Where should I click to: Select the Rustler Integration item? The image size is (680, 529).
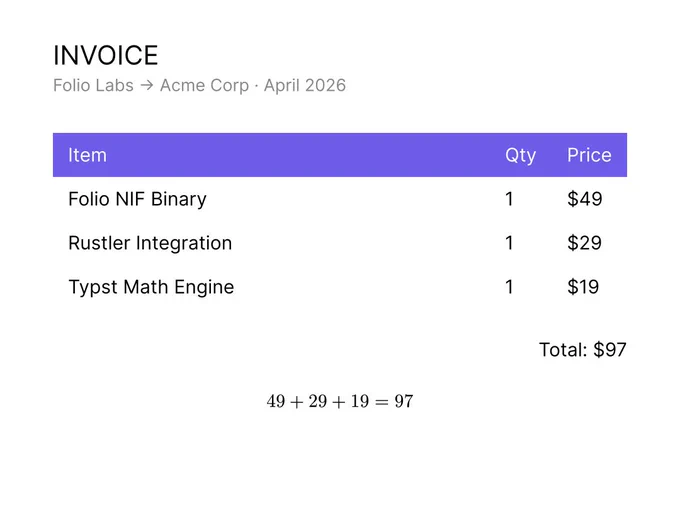tap(150, 243)
